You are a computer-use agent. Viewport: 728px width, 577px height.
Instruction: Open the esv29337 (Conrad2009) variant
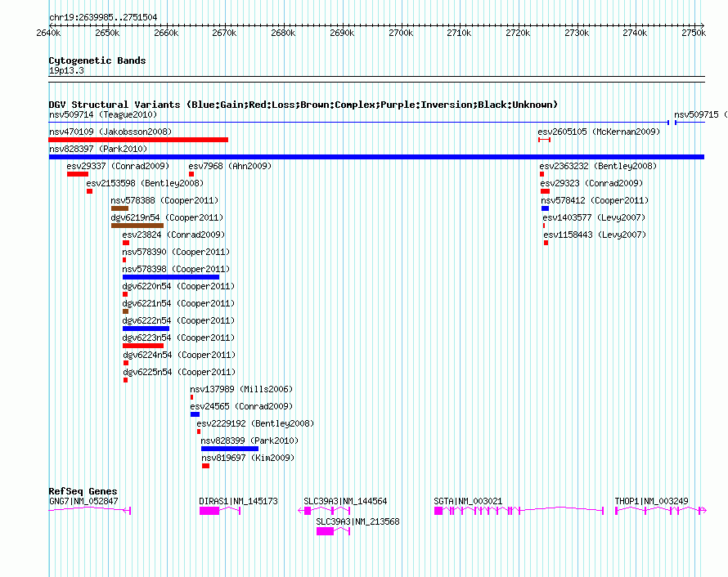[118, 166]
